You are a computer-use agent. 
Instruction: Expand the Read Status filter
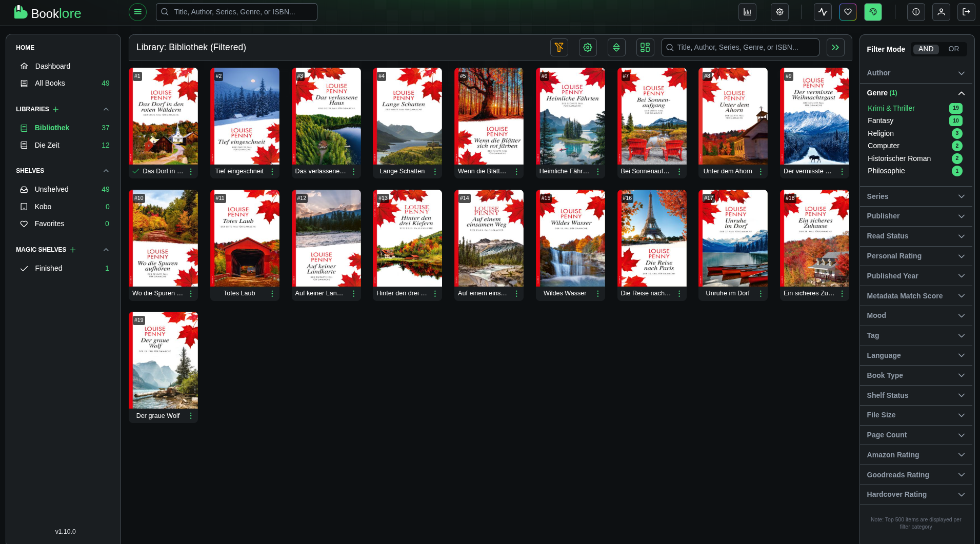(x=915, y=236)
